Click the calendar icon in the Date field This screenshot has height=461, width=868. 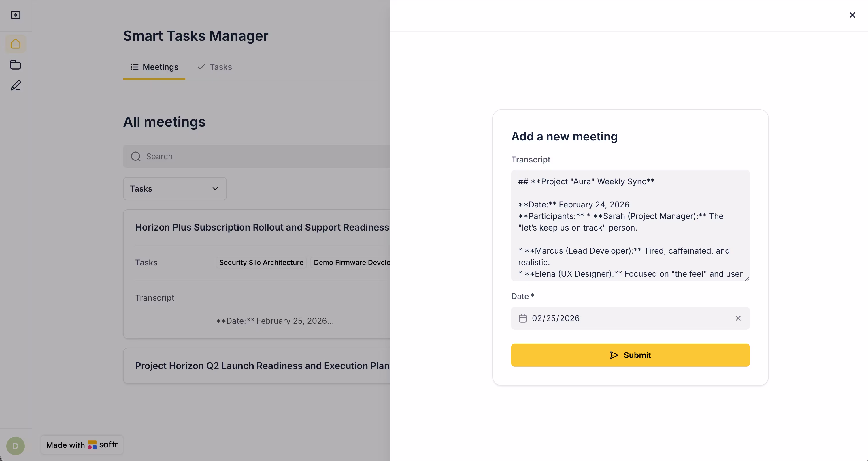pos(523,318)
